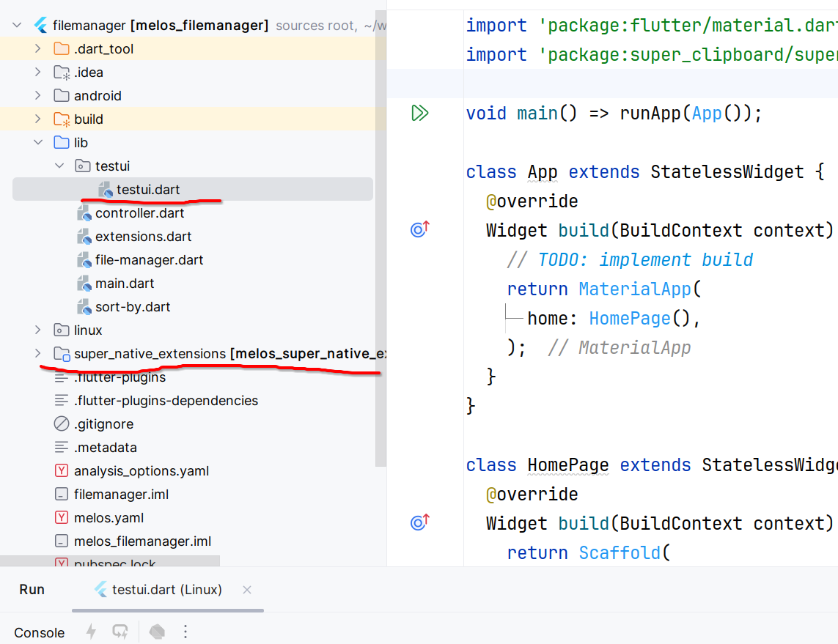Click the TODO: implement build comment

coord(630,259)
